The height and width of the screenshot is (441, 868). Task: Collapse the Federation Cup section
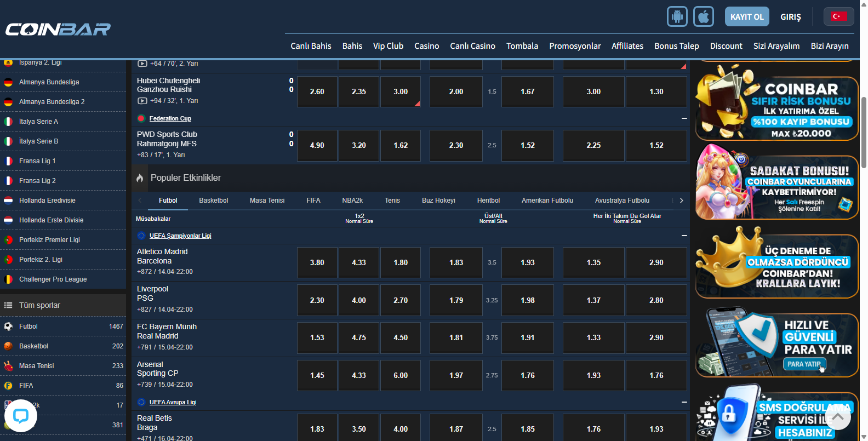click(684, 118)
